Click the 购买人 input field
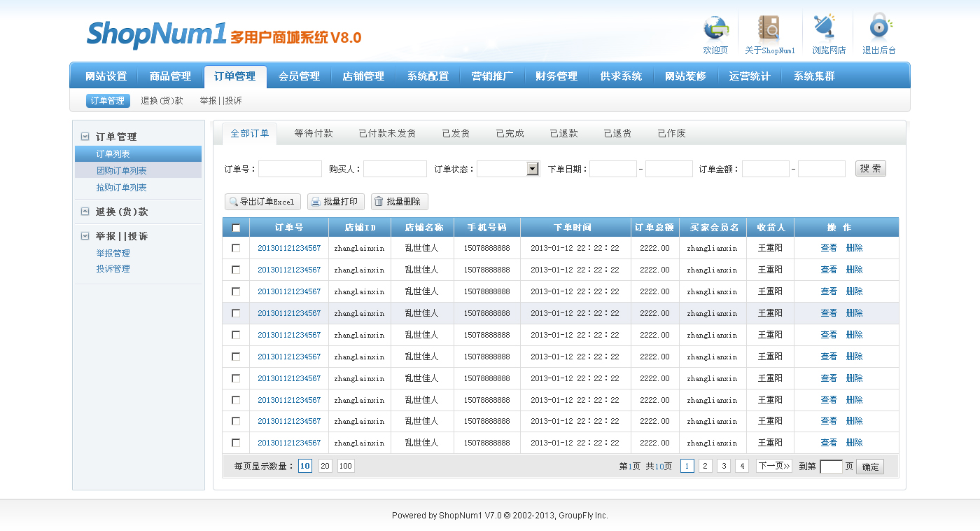This screenshot has width=980, height=531. tap(395, 169)
